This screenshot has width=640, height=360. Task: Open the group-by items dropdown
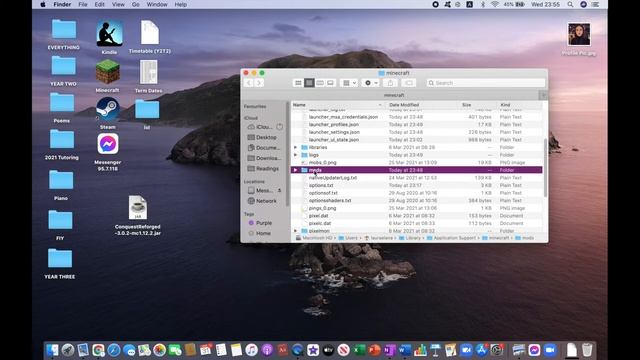[349, 83]
